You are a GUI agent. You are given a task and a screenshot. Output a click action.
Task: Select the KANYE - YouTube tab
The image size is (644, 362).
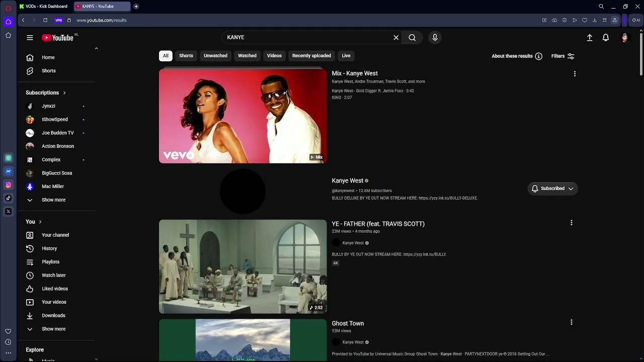(x=102, y=7)
